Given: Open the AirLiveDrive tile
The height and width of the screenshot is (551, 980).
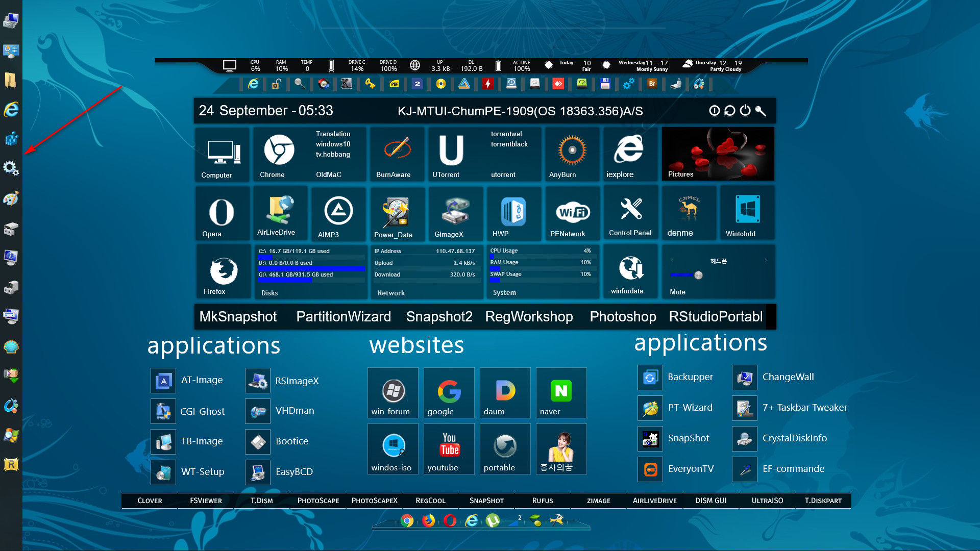Looking at the screenshot, I should point(280,213).
